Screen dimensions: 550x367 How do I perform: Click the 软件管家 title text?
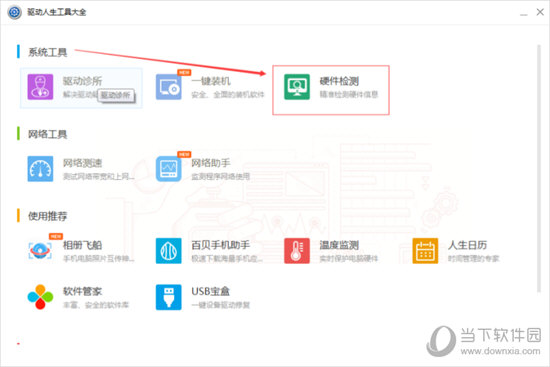coord(82,291)
